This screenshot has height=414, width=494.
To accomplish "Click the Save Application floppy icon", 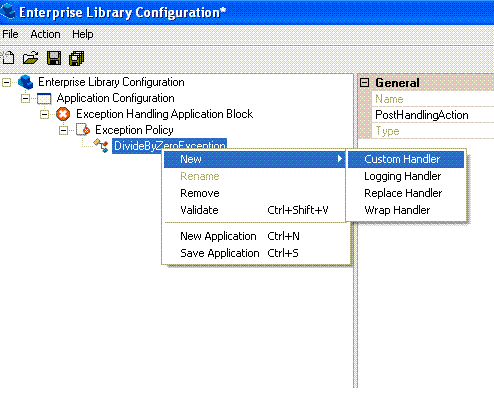I will click(x=54, y=58).
